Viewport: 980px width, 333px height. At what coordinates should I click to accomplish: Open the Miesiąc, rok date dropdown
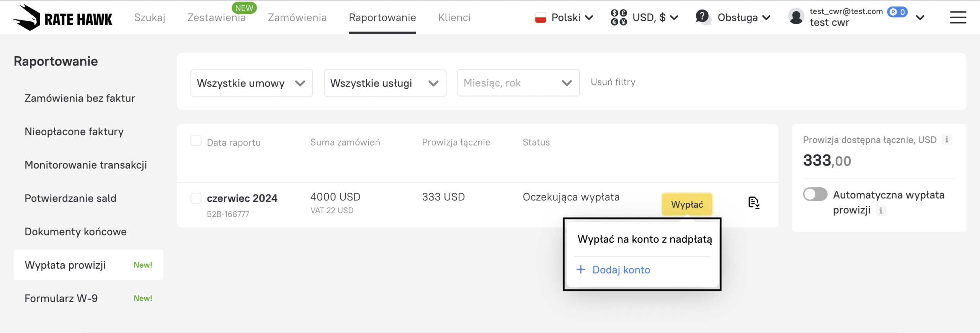click(518, 83)
